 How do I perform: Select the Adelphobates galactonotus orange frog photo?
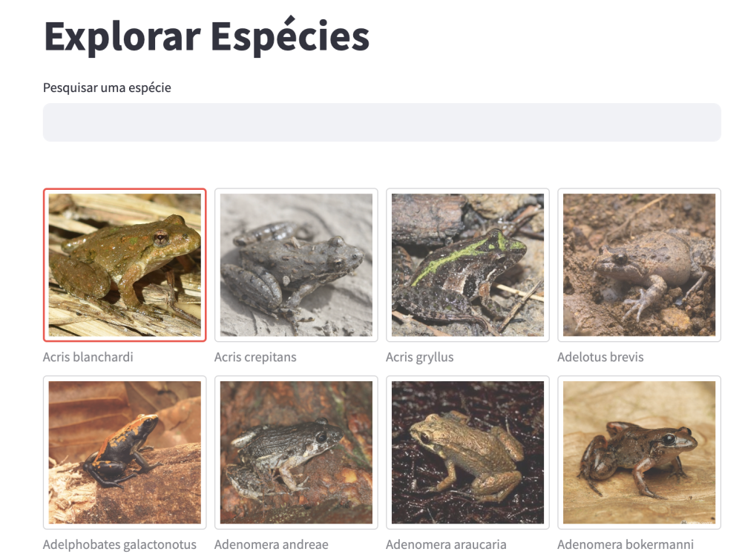coord(125,452)
